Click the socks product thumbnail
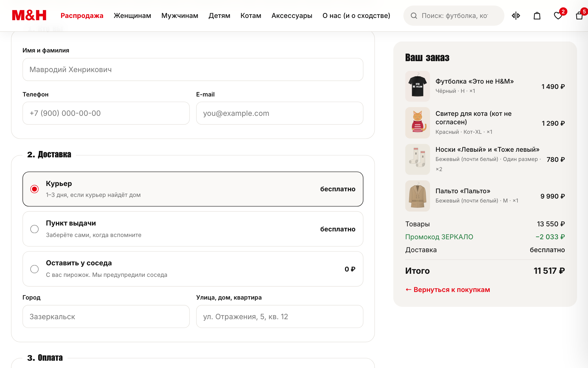The image size is (588, 368). tap(417, 159)
